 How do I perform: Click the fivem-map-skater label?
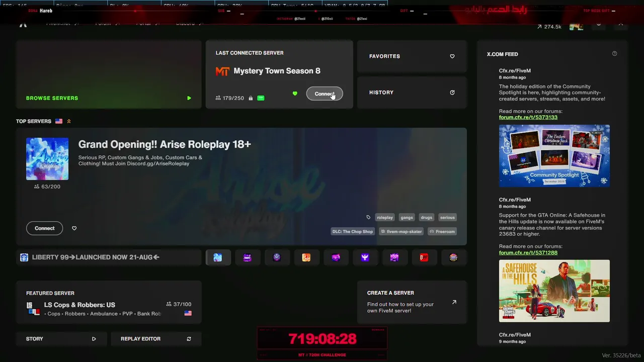401,231
